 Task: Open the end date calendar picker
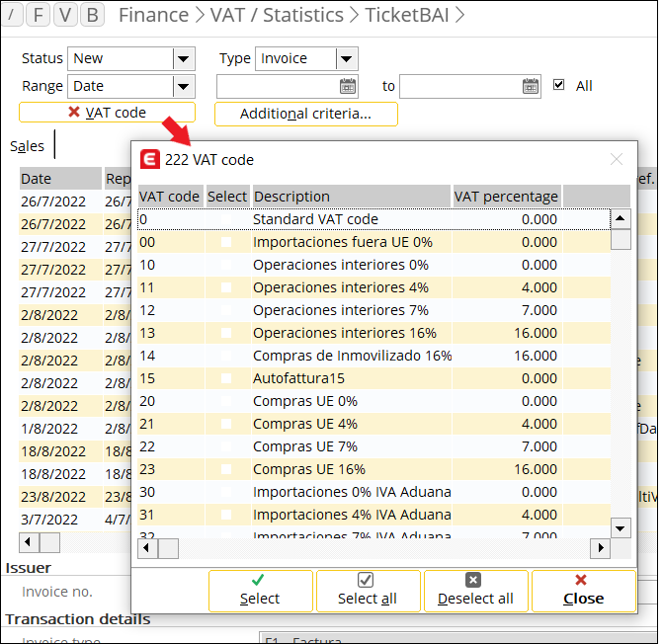pos(531,86)
